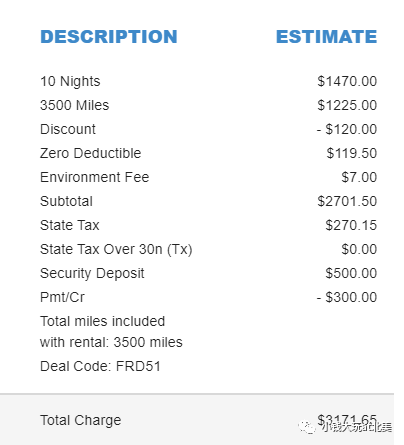Click the - $120.00 discount amount
This screenshot has height=445, width=404.
tap(347, 129)
